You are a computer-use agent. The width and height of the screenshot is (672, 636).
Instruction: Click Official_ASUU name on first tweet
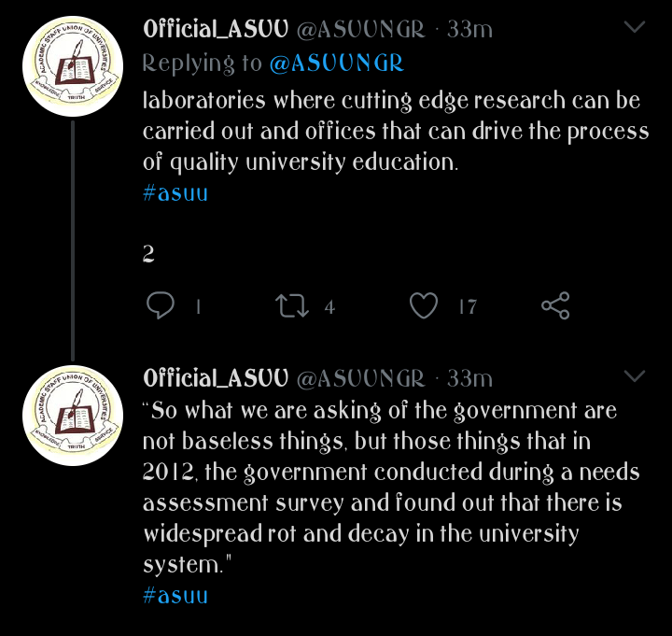pos(216,29)
